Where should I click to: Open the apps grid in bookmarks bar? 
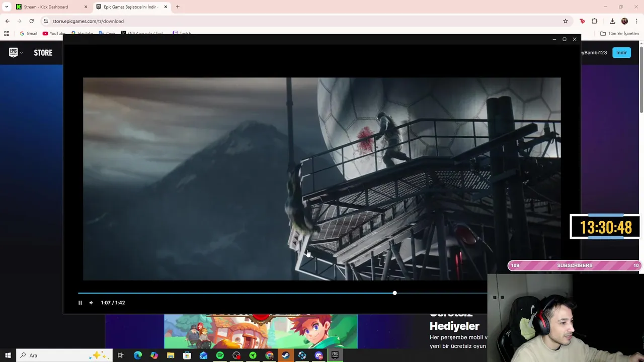7,34
